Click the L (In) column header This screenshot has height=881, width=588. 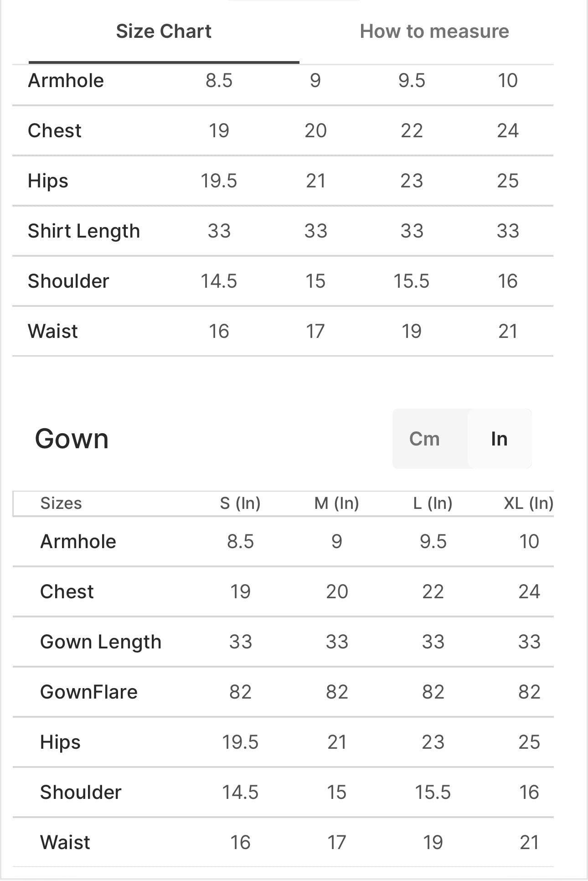433,503
